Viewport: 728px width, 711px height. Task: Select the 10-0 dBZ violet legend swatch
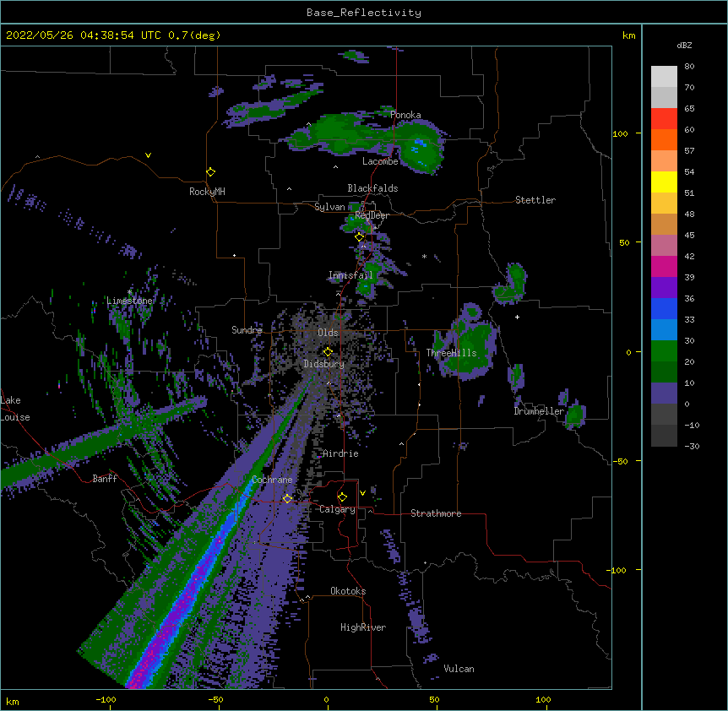pyautogui.click(x=664, y=393)
